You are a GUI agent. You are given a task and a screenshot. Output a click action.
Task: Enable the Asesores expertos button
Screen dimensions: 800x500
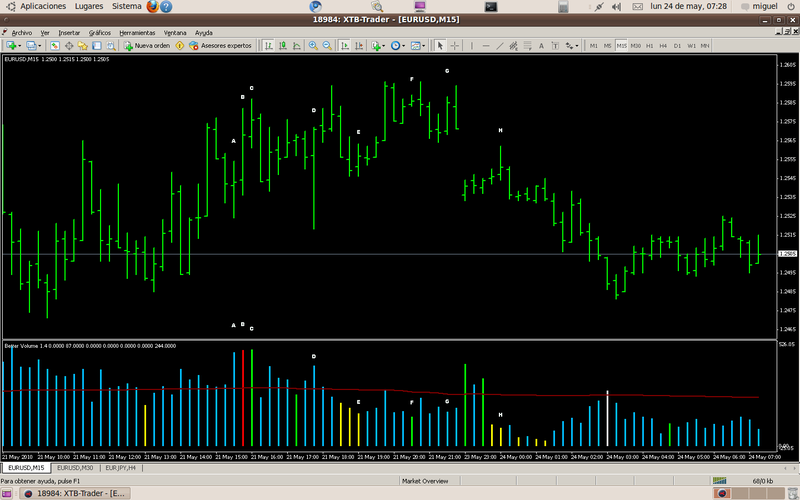[x=220, y=46]
